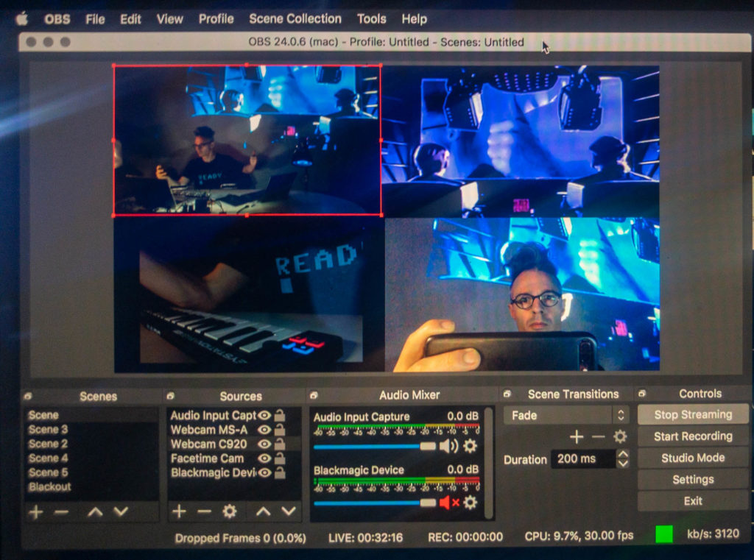Lock the Blackmagic Device source

click(x=279, y=472)
